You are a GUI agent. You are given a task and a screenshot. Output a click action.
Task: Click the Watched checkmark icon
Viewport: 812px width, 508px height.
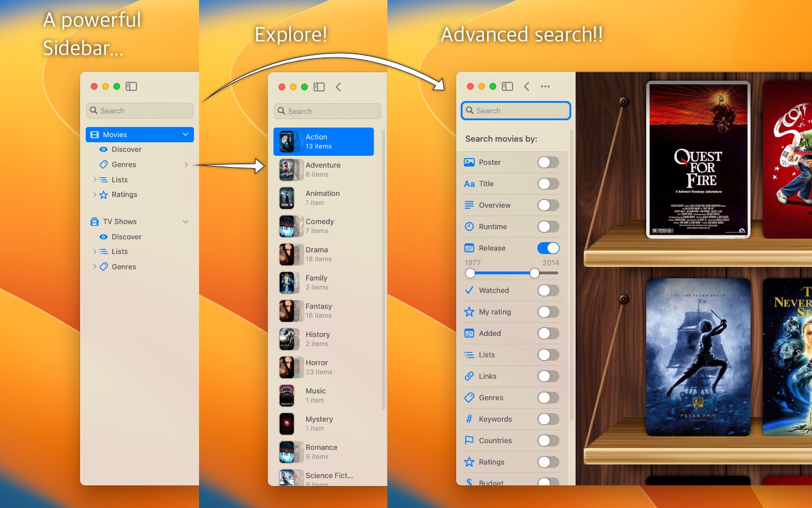click(469, 291)
